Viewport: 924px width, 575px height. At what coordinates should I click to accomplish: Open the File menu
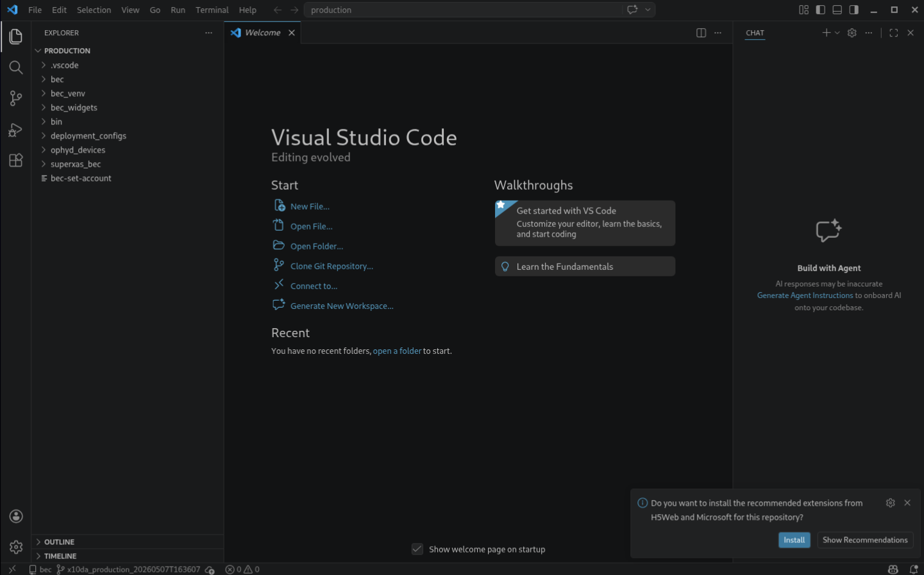35,10
